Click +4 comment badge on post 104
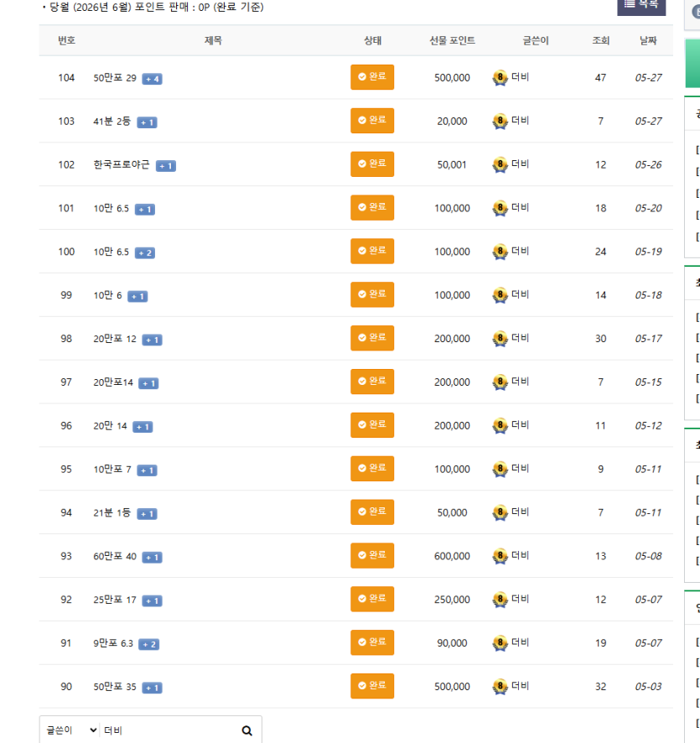This screenshot has width=700, height=743. pos(152,79)
